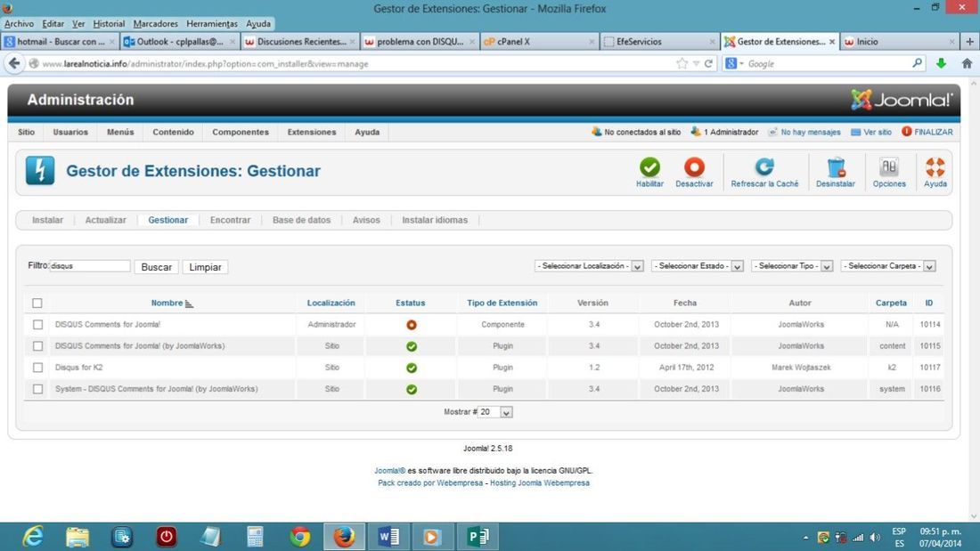Open the Contenido menu
Viewport: 980px width, 551px height.
click(x=173, y=133)
